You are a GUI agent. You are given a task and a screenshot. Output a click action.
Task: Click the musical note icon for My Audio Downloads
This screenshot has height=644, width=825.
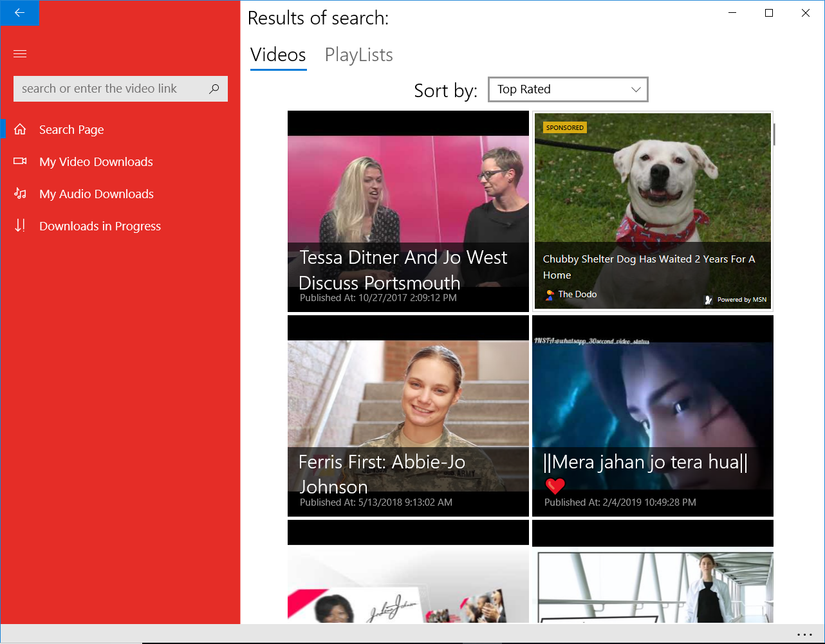(20, 194)
